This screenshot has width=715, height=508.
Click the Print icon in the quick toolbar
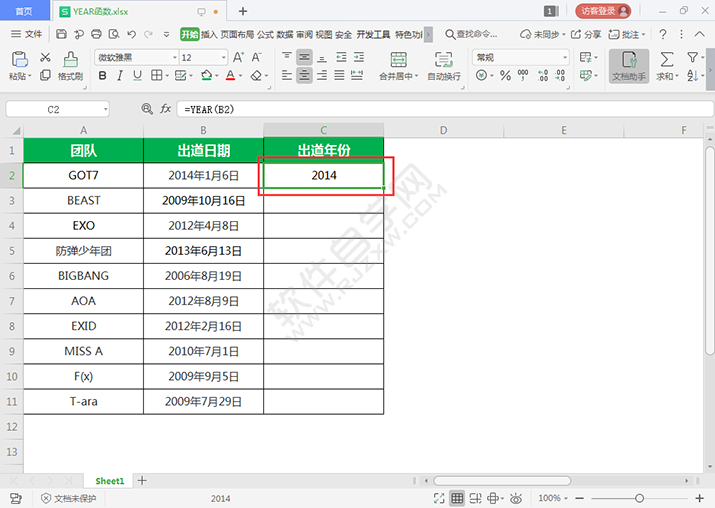click(96, 34)
